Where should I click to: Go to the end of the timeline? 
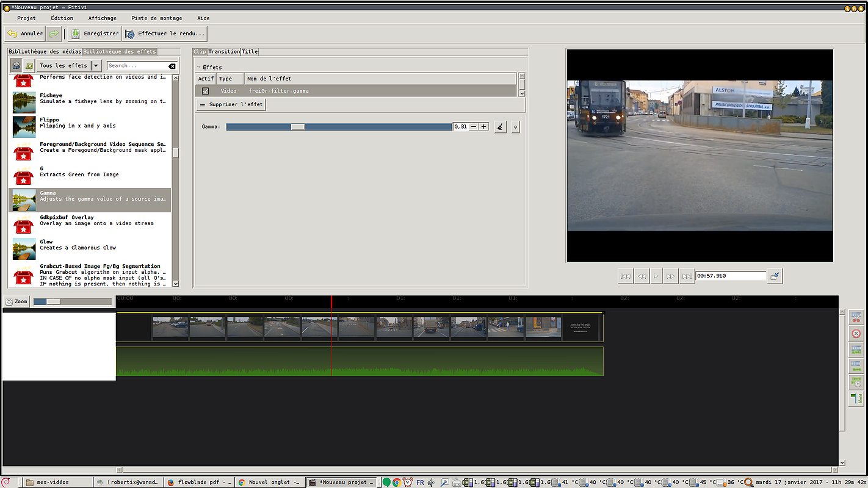coord(687,276)
